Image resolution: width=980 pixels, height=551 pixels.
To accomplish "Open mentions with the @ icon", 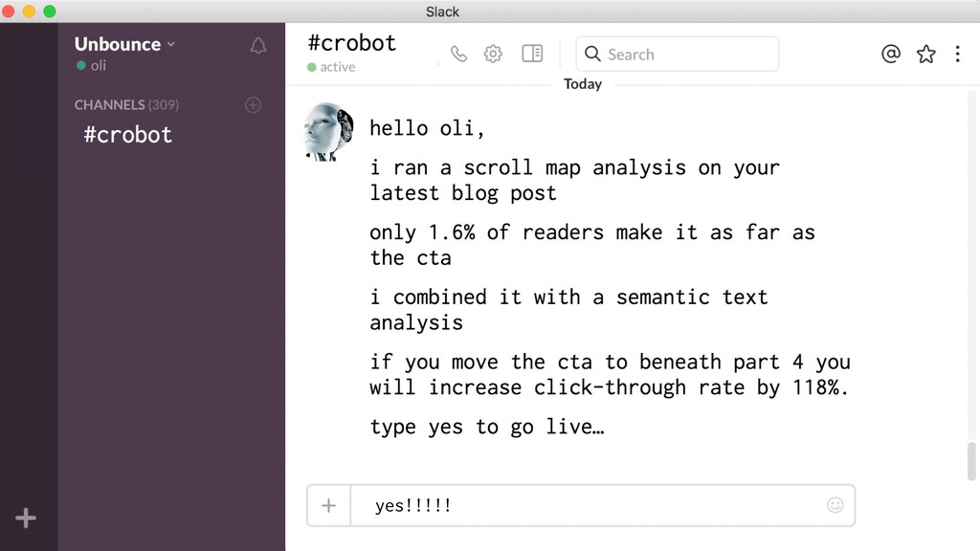I will pyautogui.click(x=891, y=55).
